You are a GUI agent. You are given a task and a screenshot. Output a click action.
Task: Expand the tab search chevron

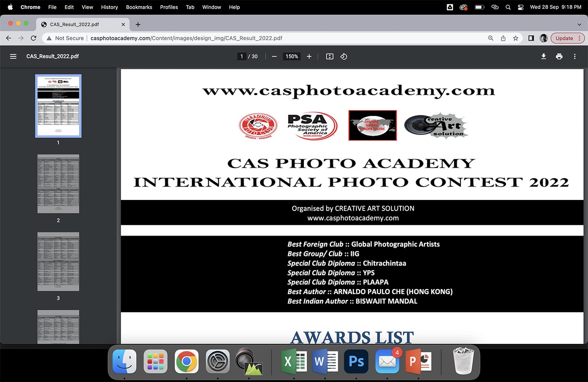point(579,25)
